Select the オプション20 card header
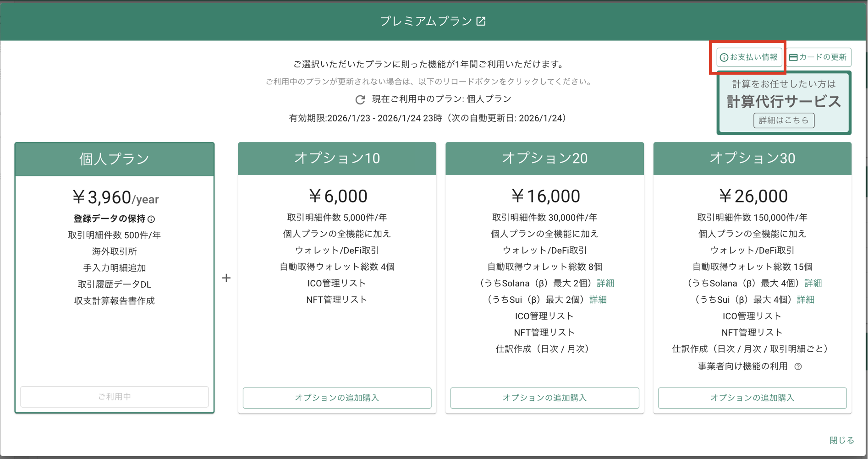Image resolution: width=868 pixels, height=459 pixels. click(x=544, y=158)
